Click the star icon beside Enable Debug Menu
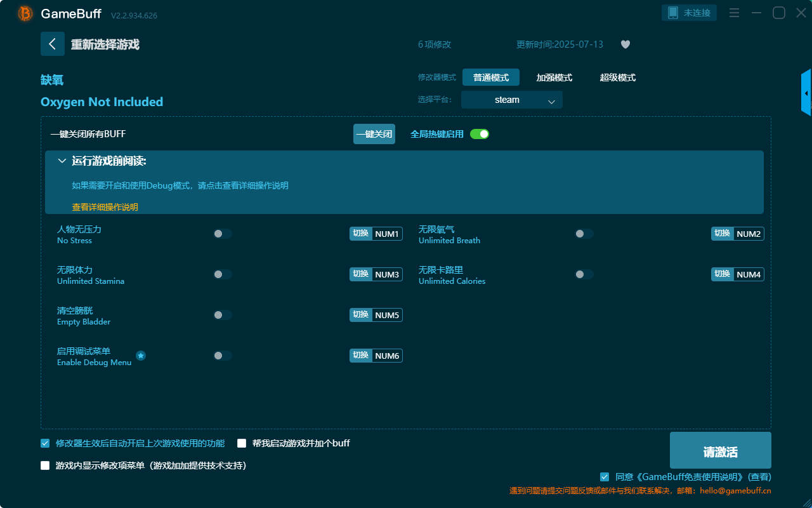This screenshot has width=812, height=508. click(x=141, y=356)
